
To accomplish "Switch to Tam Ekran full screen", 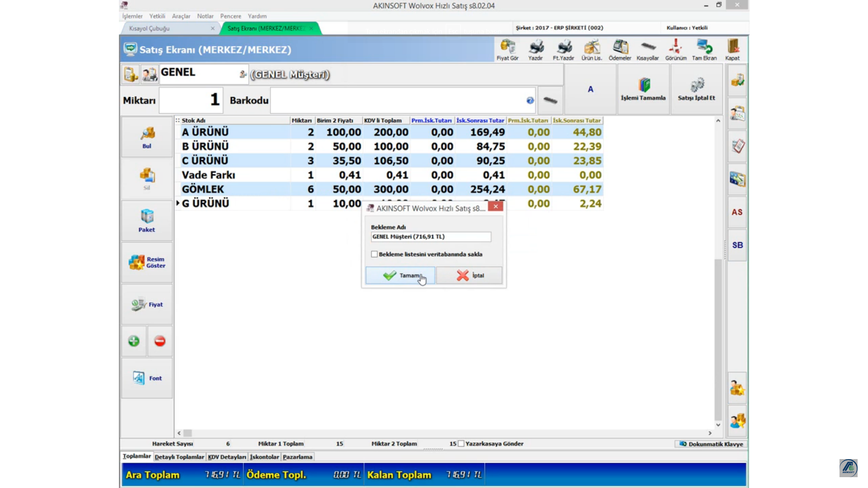I will coord(704,50).
